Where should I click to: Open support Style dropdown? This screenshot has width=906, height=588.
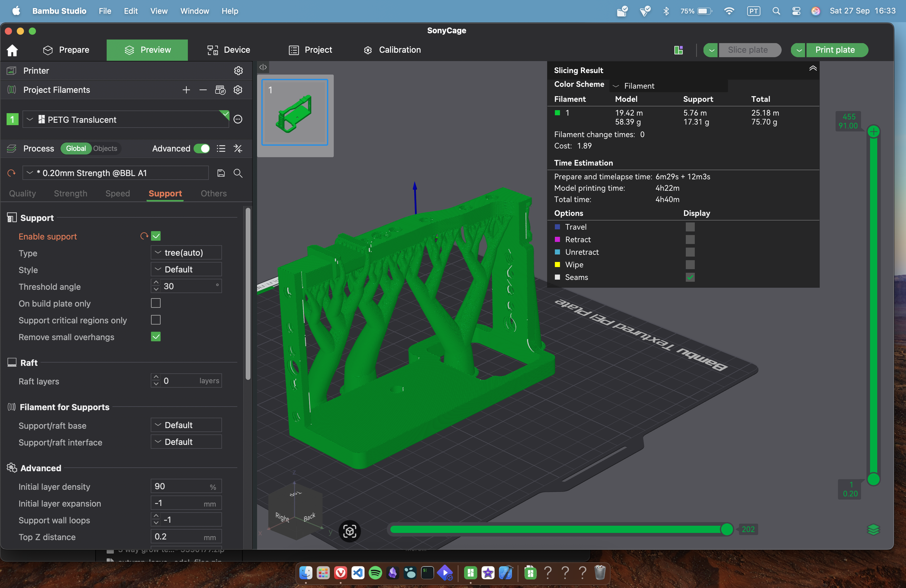[186, 269]
